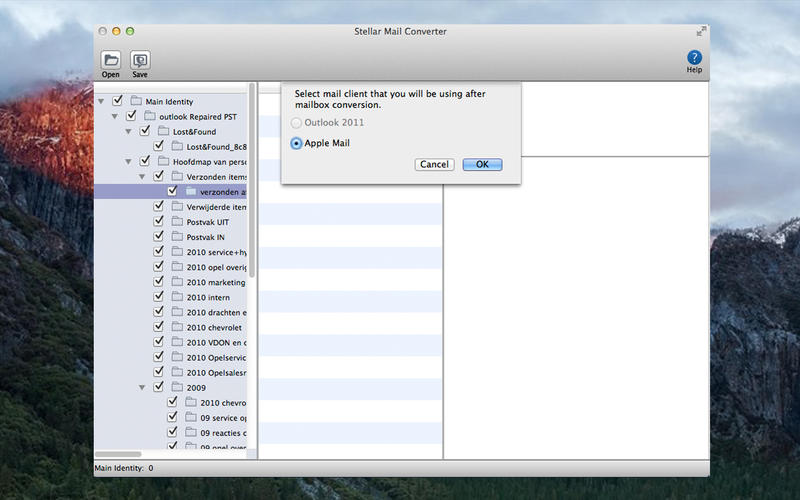The height and width of the screenshot is (500, 800).
Task: Uncheck the Lost&Found checkbox
Action: (x=145, y=130)
